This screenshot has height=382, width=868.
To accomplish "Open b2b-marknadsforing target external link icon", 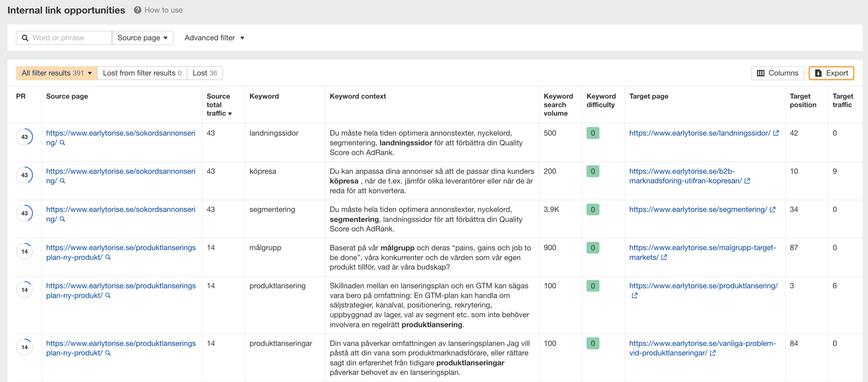I will [x=747, y=181].
